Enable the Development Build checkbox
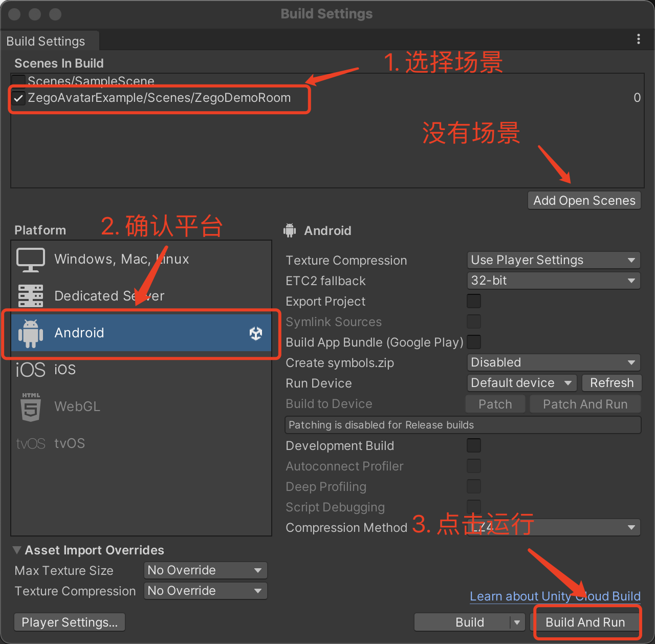Screen dimensions: 655x644 (x=474, y=445)
